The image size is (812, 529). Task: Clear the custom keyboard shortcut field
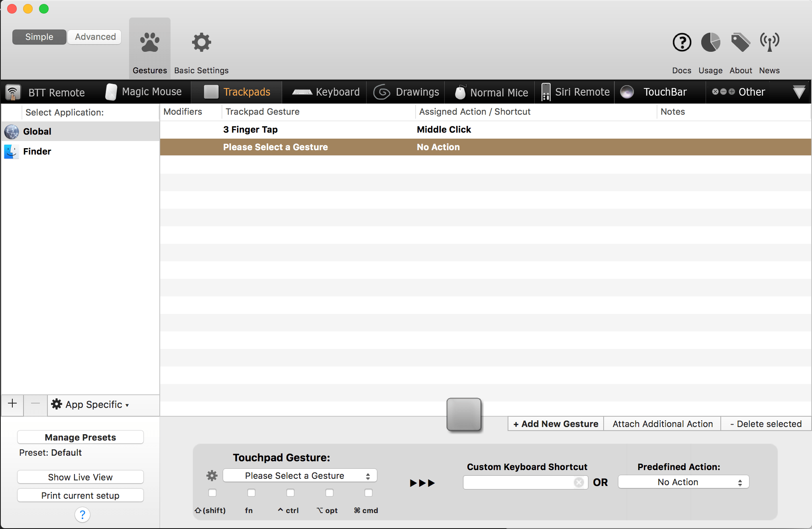579,482
